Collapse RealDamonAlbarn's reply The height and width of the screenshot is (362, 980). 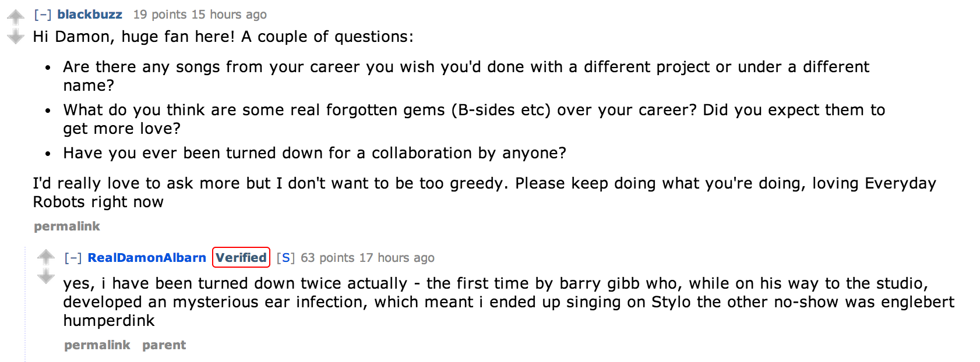point(73,258)
